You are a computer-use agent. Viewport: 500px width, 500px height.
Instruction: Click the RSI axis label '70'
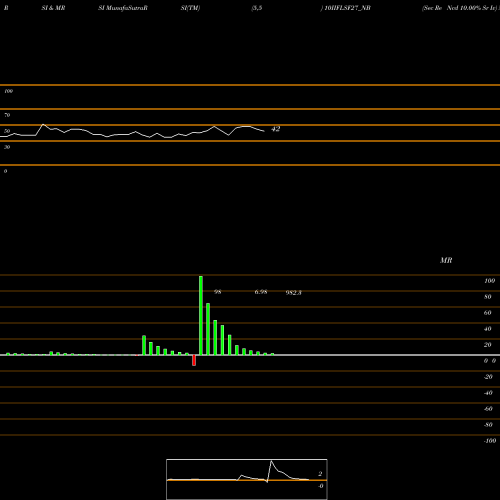click(7, 115)
